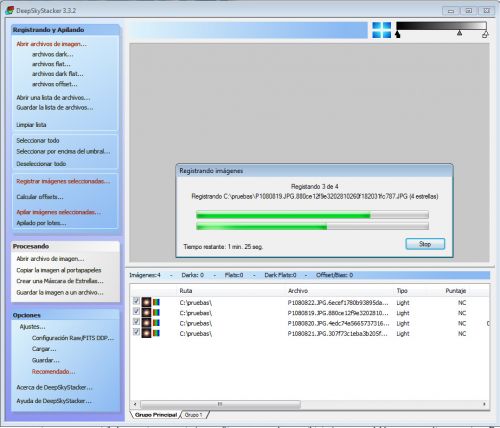This screenshot has height=428, width=500.
Task: Click RGB color icon in P1080820 row
Action: tap(156, 323)
